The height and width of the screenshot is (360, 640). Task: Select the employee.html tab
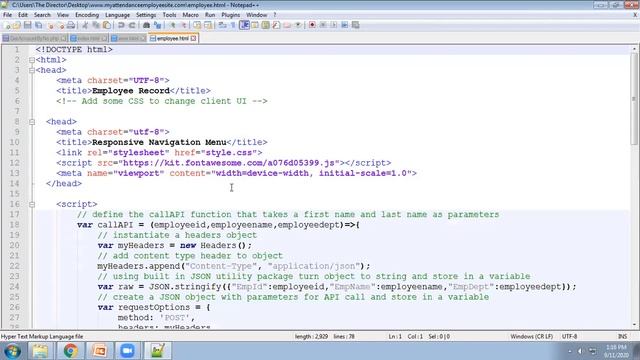173,38
